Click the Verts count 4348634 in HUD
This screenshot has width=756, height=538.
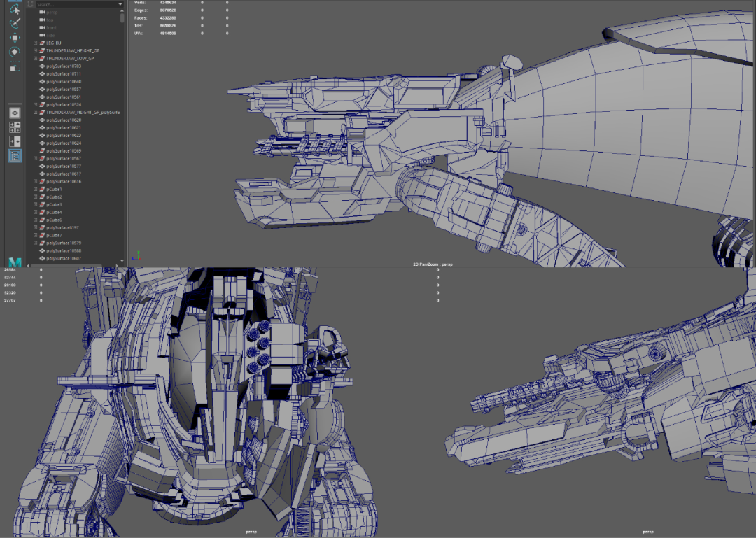tap(168, 2)
